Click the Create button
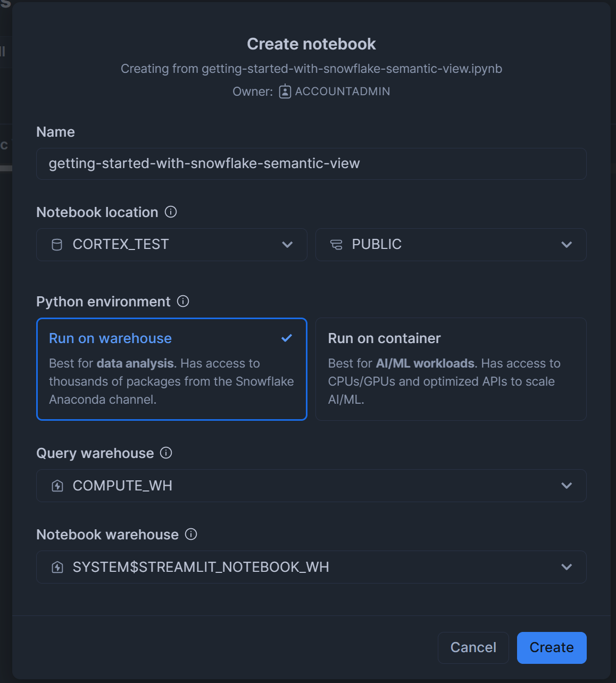The image size is (616, 683). (x=552, y=647)
